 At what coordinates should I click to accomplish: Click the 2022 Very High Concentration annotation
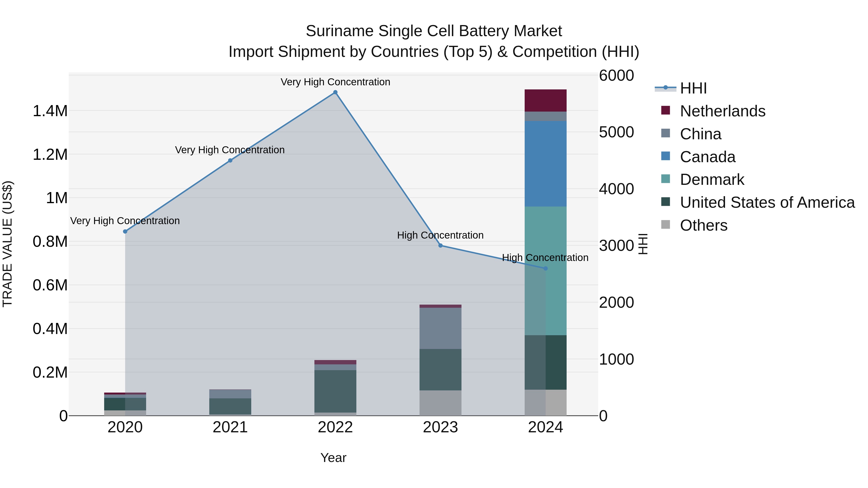(x=335, y=82)
